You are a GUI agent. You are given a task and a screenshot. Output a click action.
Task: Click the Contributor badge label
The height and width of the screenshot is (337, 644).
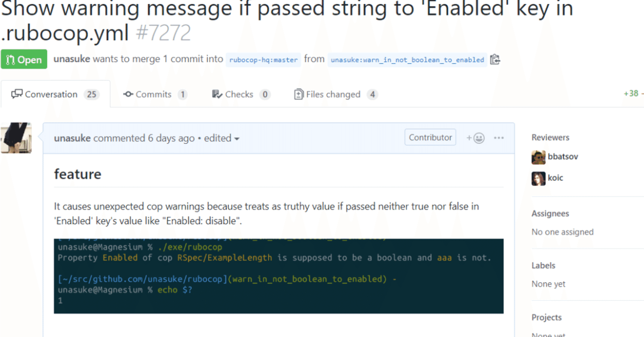[430, 137]
